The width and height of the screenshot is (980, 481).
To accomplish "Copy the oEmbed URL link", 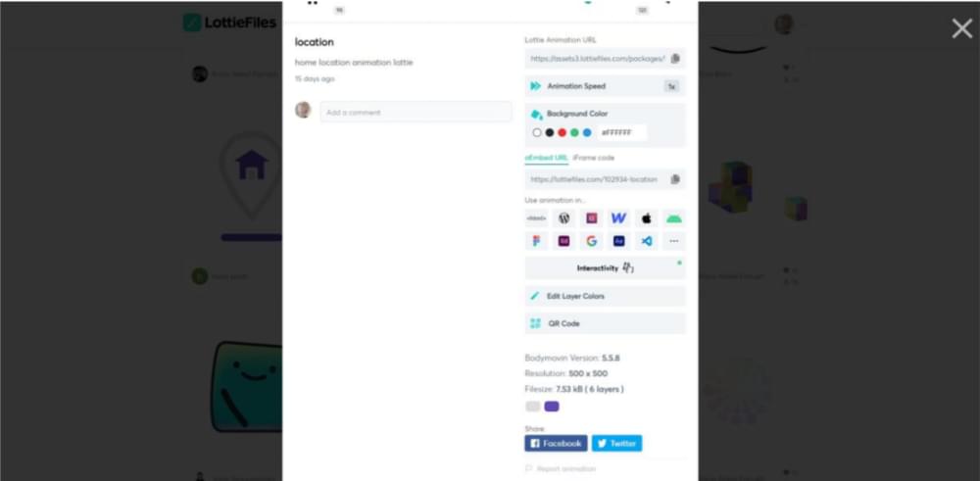I will point(675,179).
